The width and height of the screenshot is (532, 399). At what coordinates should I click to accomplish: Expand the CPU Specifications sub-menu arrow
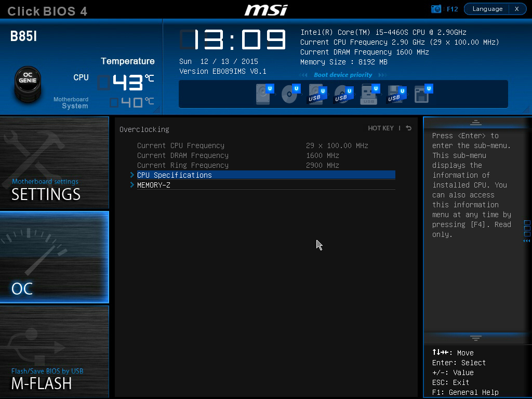tap(132, 175)
